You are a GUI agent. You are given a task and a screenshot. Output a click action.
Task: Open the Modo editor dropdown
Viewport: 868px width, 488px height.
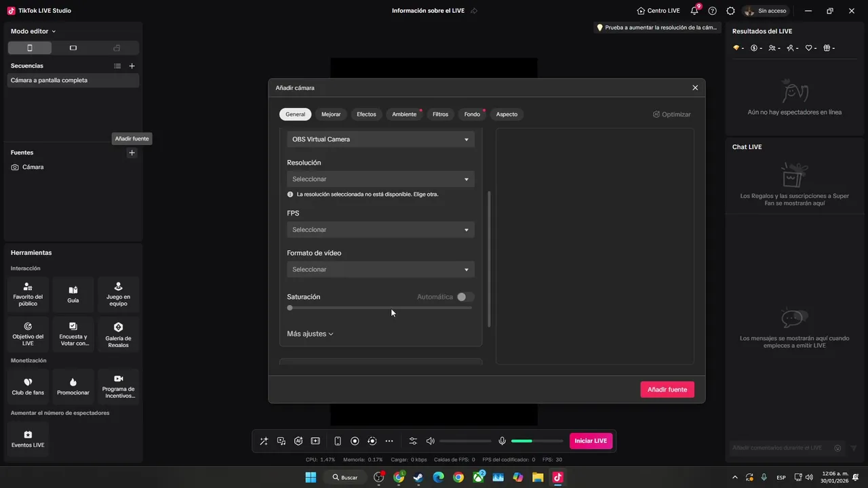[33, 31]
